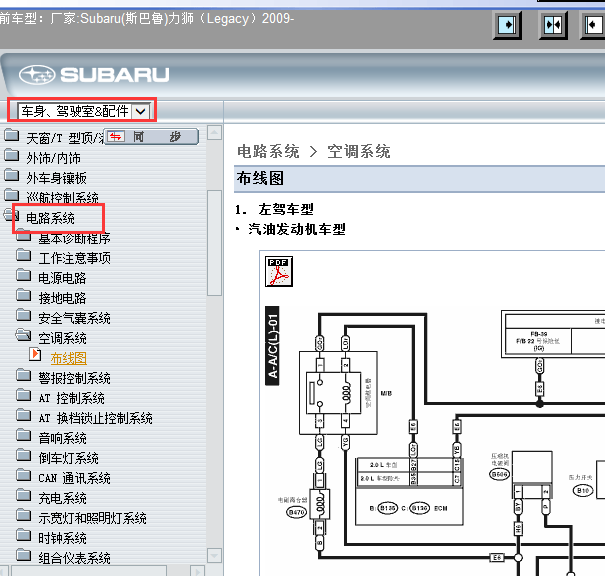The height and width of the screenshot is (576, 605).
Task: Click the folder icon next to 接地电路
Action: pyautogui.click(x=24, y=295)
